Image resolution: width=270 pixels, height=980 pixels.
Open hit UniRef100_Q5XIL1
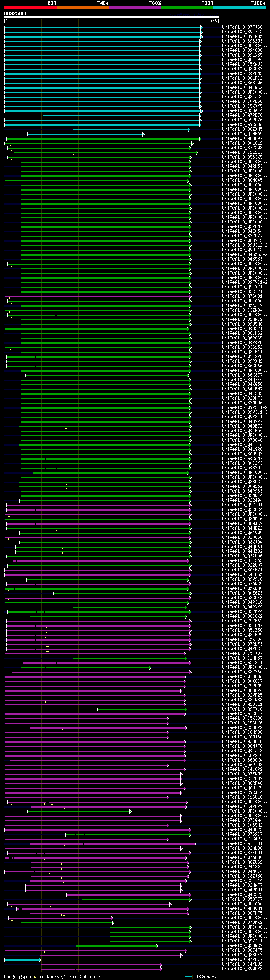point(242,941)
